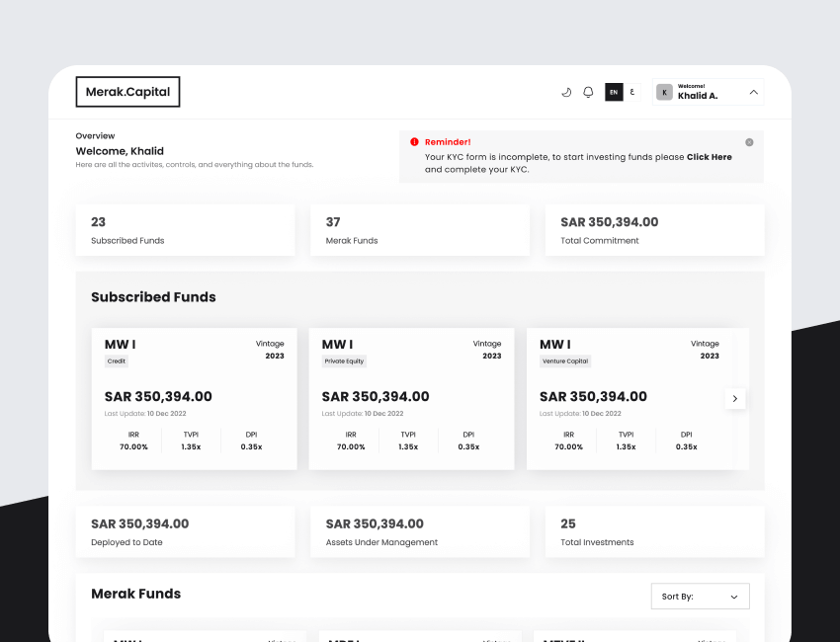Click the Welcome, Khalid heading

tap(120, 151)
